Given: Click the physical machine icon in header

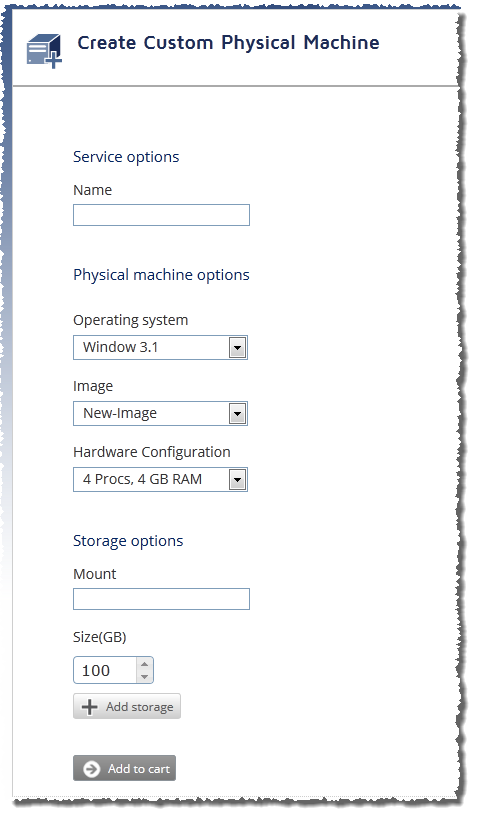Looking at the screenshot, I should click(x=44, y=51).
